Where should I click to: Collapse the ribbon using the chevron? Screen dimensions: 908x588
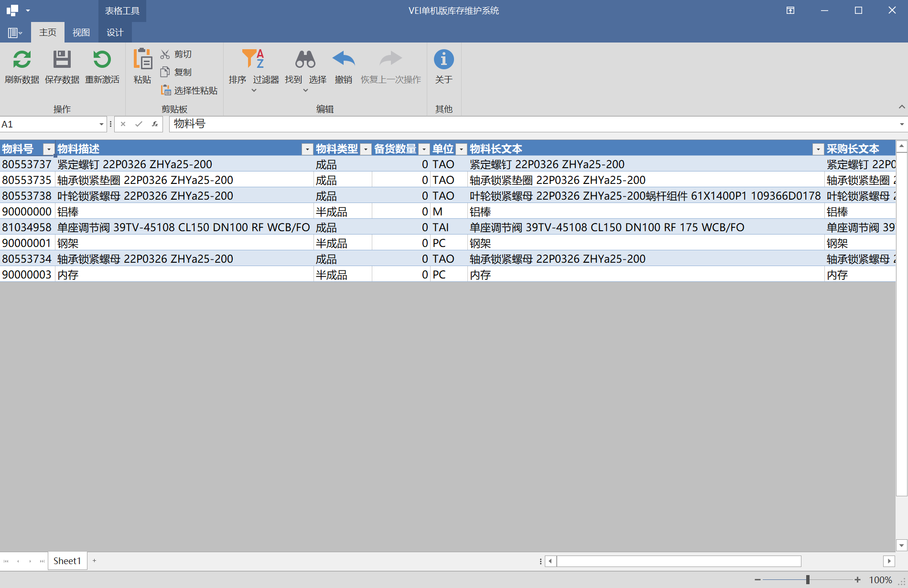[901, 107]
